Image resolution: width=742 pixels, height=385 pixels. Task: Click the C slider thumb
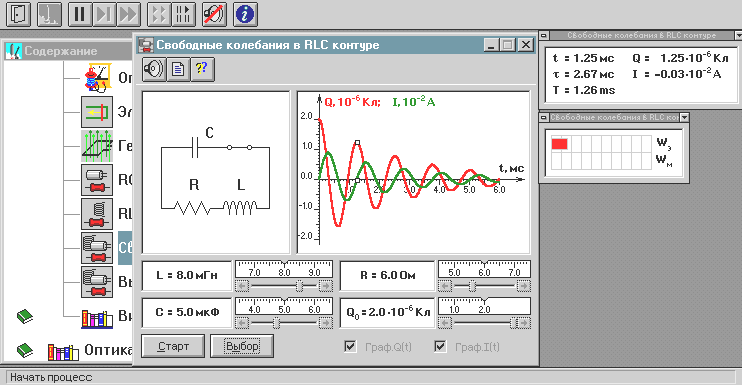pos(276,323)
